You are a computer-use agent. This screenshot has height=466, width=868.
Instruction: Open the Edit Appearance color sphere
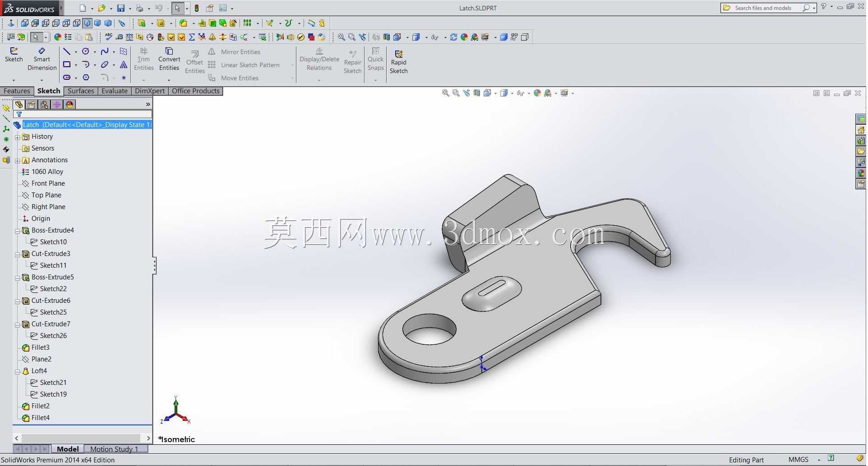537,93
